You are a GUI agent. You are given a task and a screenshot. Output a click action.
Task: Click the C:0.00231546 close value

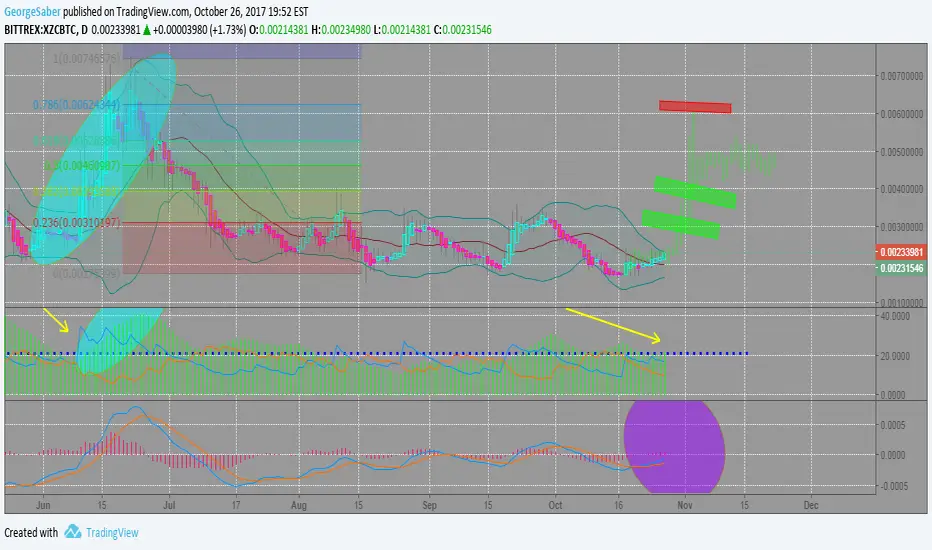462,30
